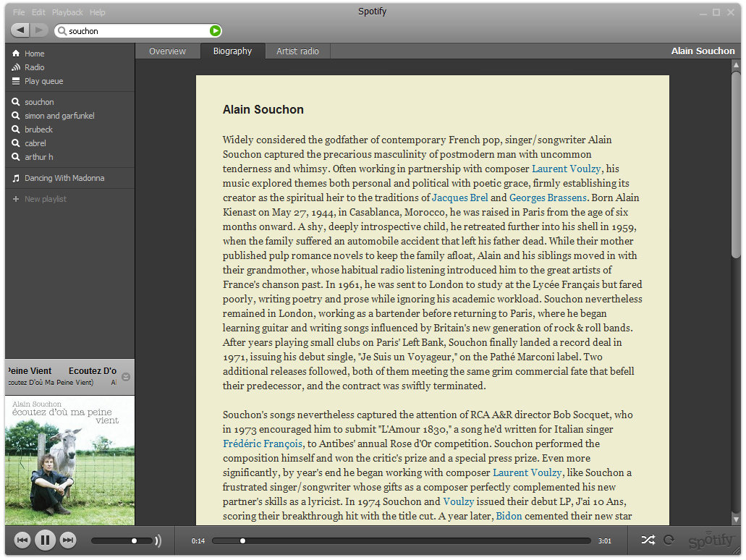746x560 pixels.
Task: Open the Help menu
Action: 98,12
